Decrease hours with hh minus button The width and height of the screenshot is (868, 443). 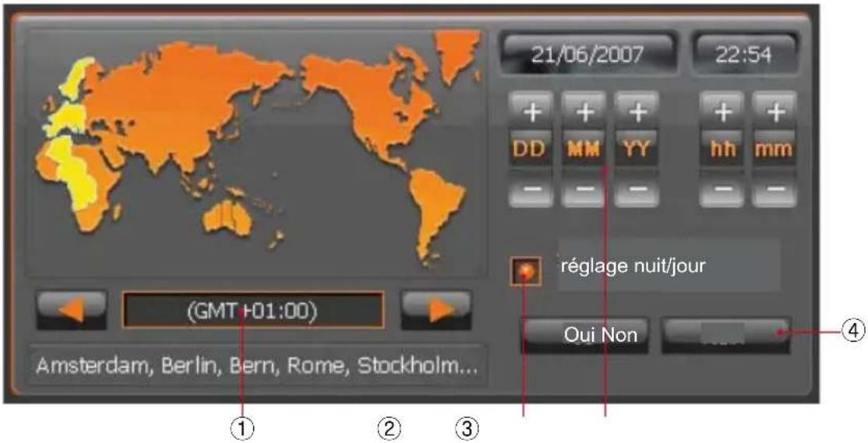point(723,190)
